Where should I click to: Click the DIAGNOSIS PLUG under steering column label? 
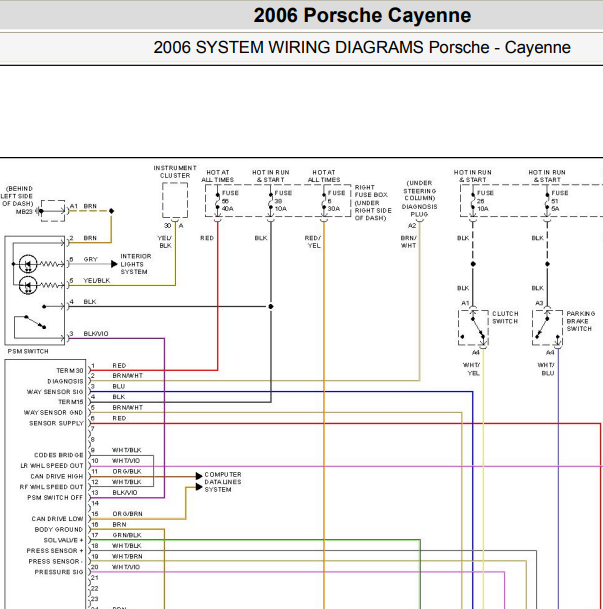(419, 198)
